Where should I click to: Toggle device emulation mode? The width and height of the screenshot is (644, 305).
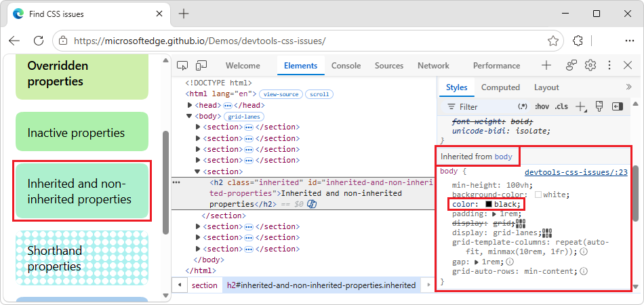click(x=201, y=65)
